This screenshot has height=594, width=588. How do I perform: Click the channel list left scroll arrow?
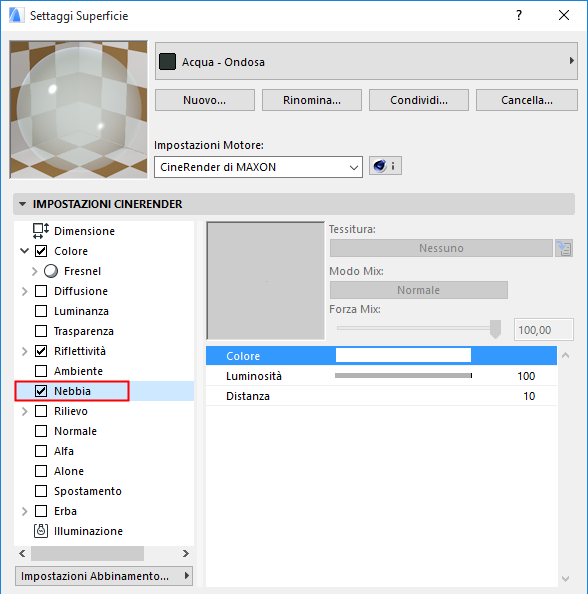tap(22, 553)
